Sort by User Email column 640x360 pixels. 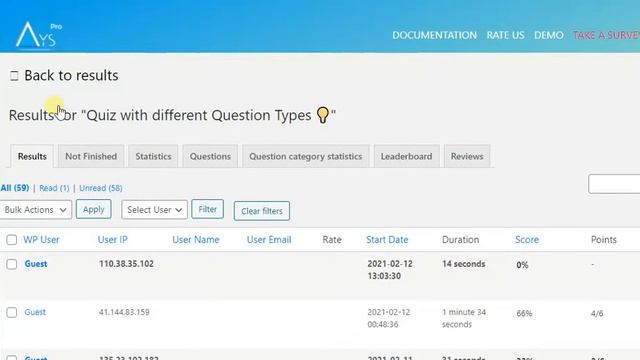coord(269,240)
